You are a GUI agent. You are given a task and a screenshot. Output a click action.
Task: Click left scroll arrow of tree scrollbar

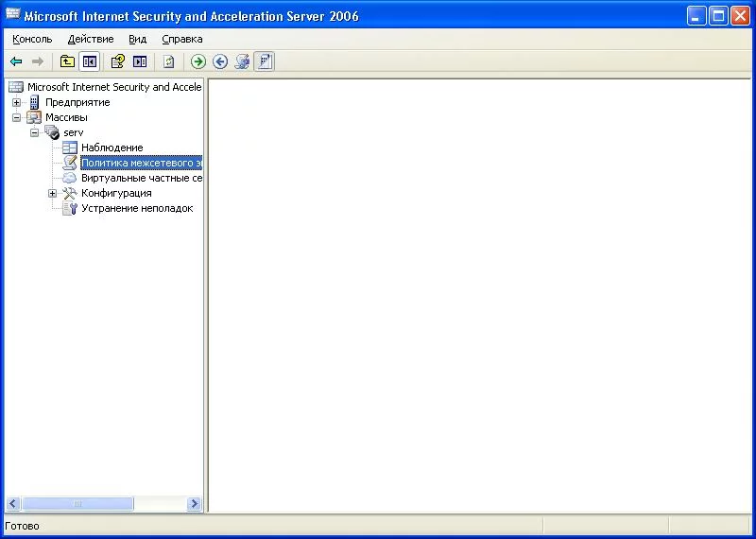[x=13, y=504]
